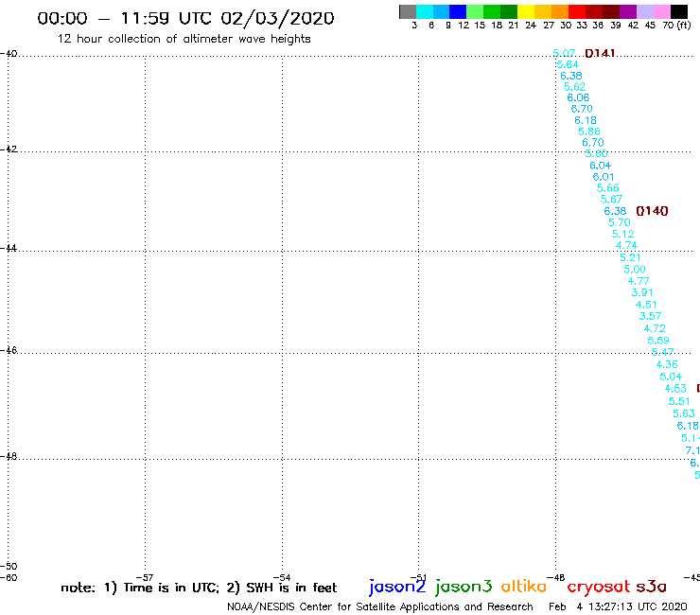Screen dimensions: 700x615
Task: Click the jason3 satellite label
Action: click(464, 587)
